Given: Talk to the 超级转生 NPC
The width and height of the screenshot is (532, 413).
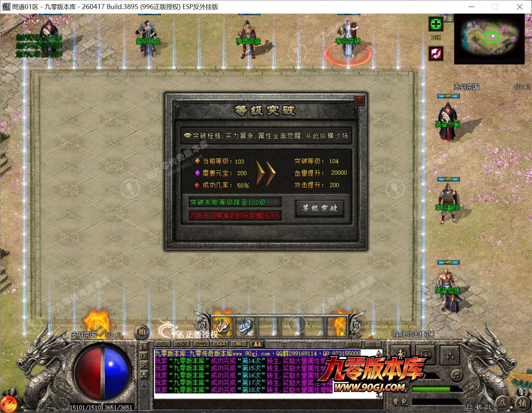Looking at the screenshot, I should tap(148, 38).
